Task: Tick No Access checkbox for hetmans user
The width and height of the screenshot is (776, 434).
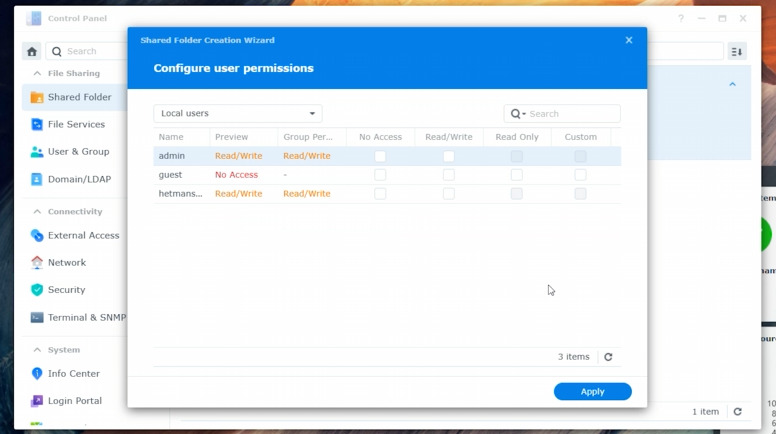Action: pos(380,193)
